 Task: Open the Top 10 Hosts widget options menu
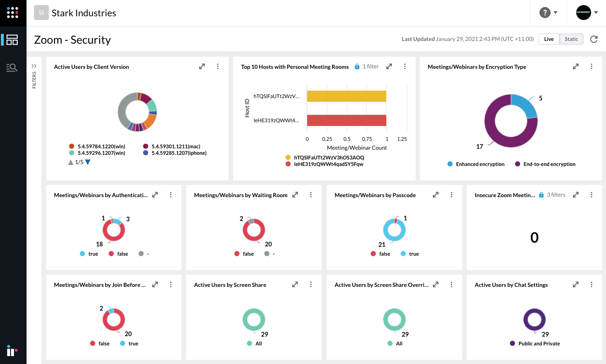coord(405,66)
